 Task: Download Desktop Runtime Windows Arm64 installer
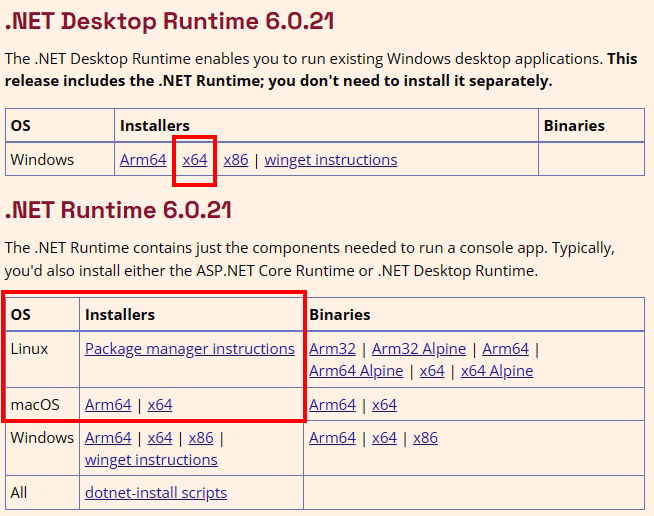143,160
